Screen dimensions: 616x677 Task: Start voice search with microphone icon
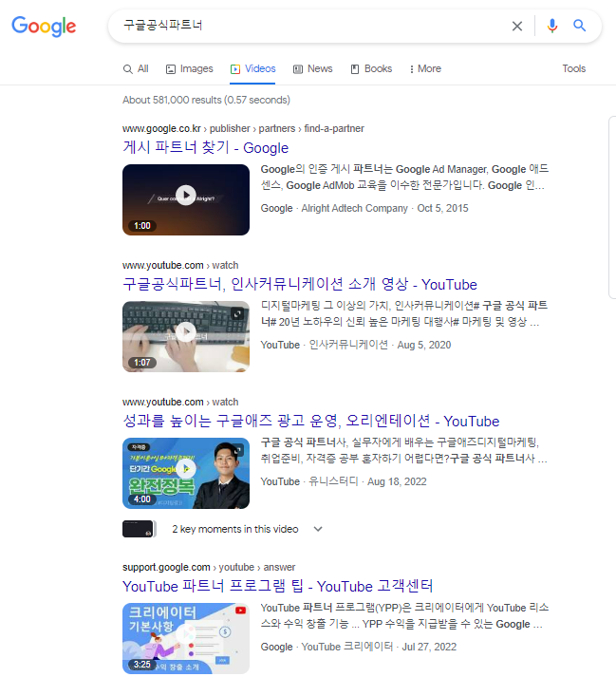(x=551, y=26)
